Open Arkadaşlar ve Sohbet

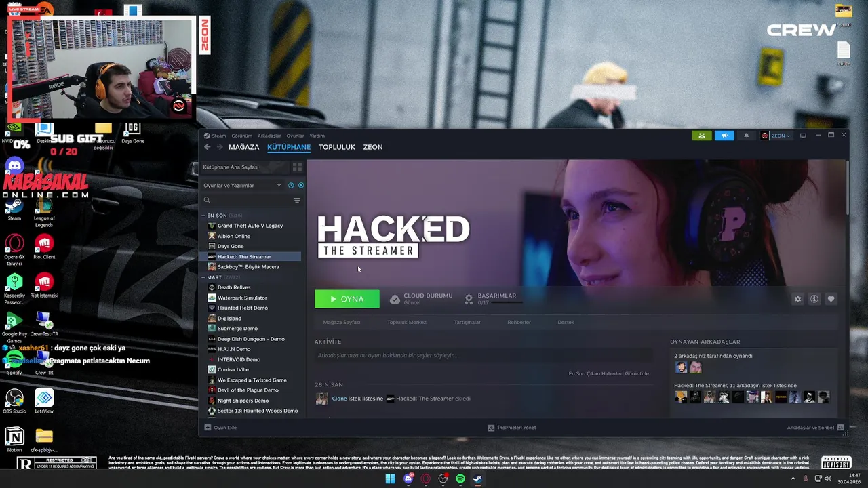[x=815, y=428]
